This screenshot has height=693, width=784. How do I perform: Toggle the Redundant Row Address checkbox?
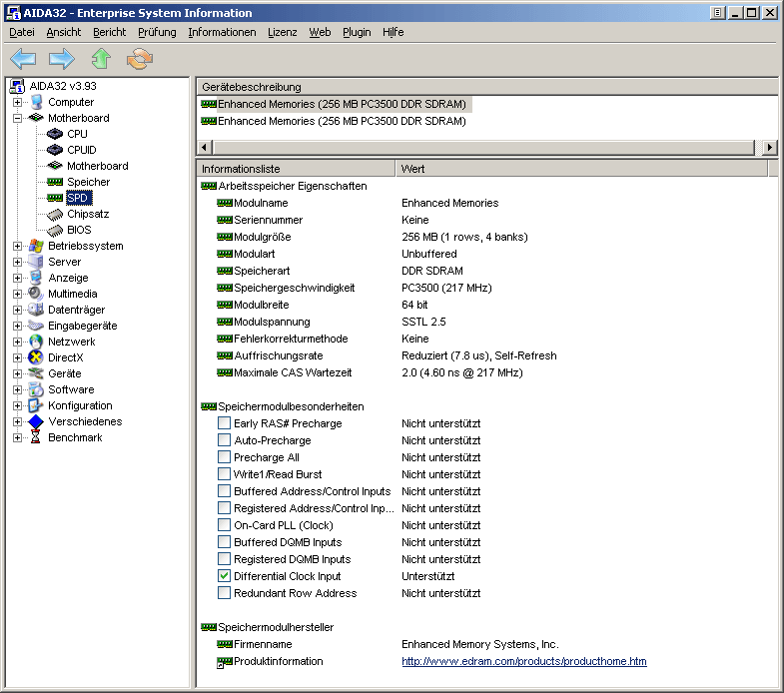224,593
